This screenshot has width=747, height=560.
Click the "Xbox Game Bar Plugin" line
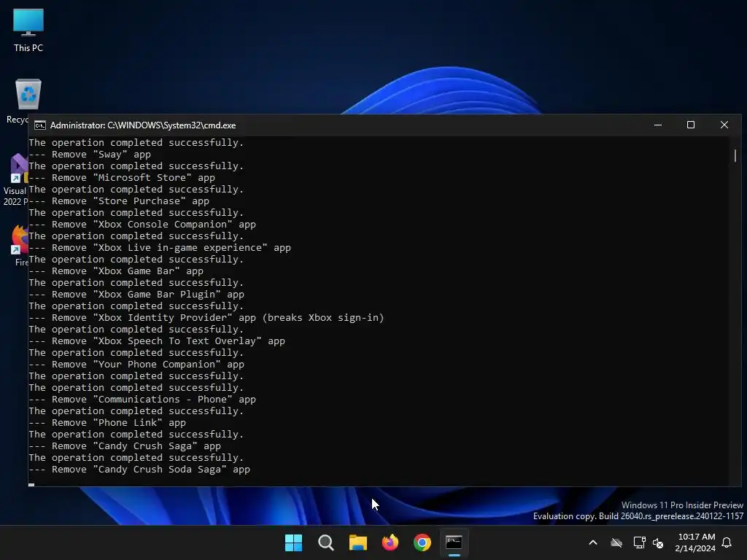(136, 295)
